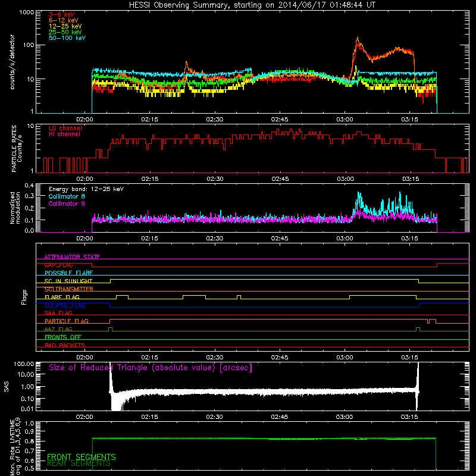
Task: Click the 03:15 time label under the SAS panel
Action: [x=409, y=417]
